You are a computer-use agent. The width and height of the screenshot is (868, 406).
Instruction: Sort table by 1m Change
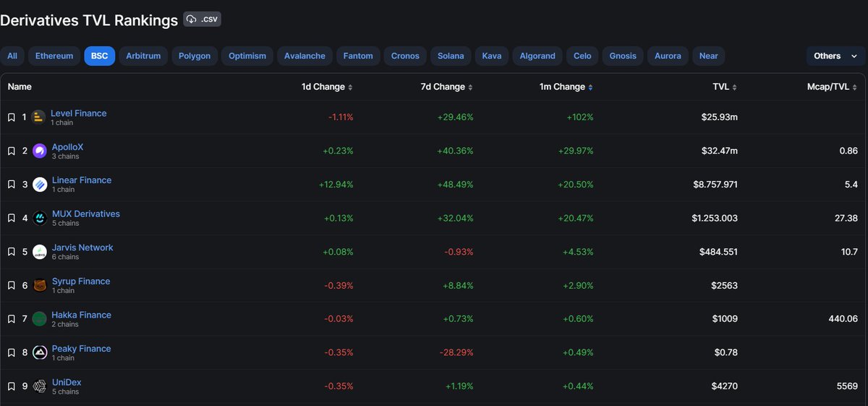(566, 87)
